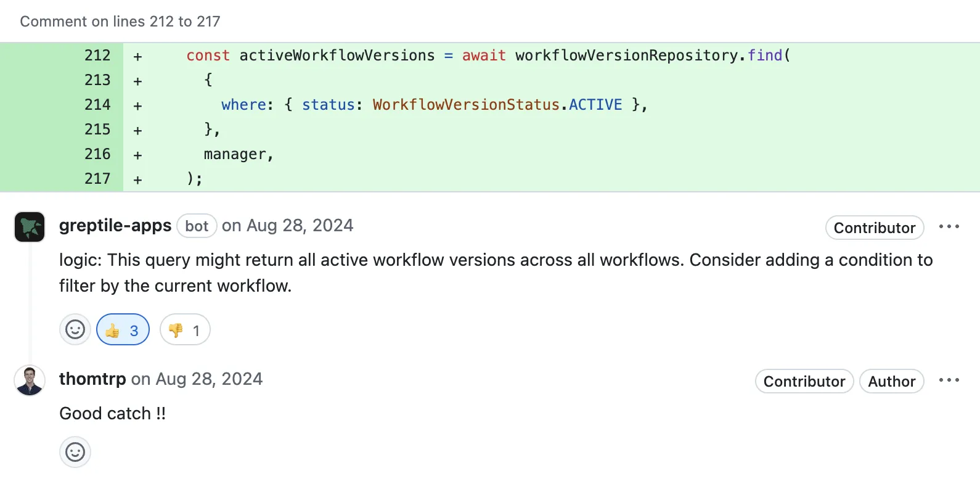This screenshot has height=481, width=980.
Task: Open the thomtrp username link
Action: pyautogui.click(x=92, y=379)
